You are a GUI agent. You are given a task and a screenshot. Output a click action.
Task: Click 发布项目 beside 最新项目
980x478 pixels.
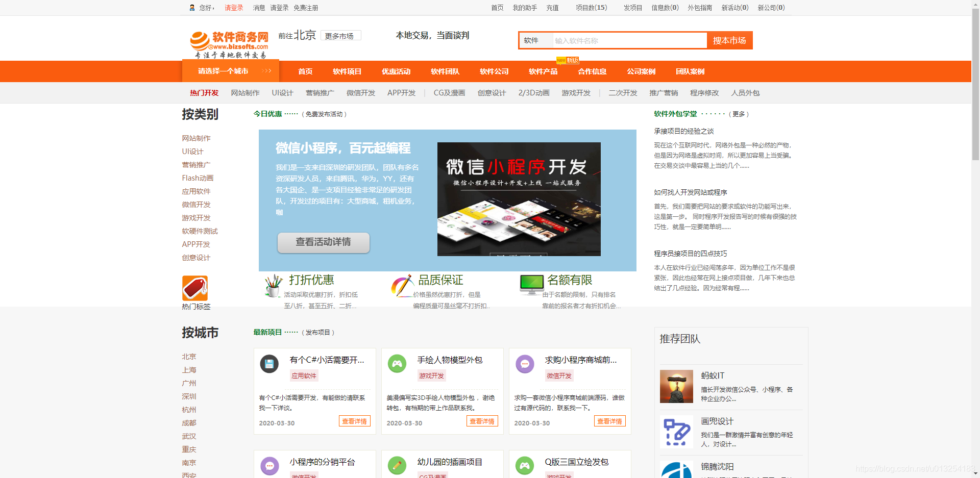(318, 333)
